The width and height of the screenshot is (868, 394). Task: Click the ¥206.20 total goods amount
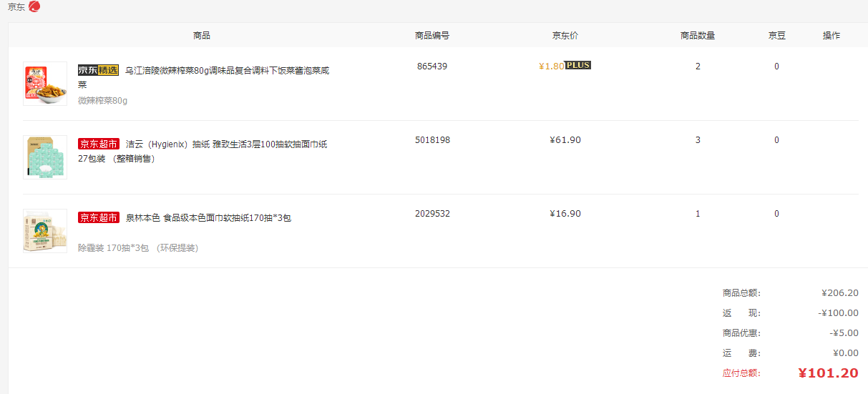click(840, 292)
